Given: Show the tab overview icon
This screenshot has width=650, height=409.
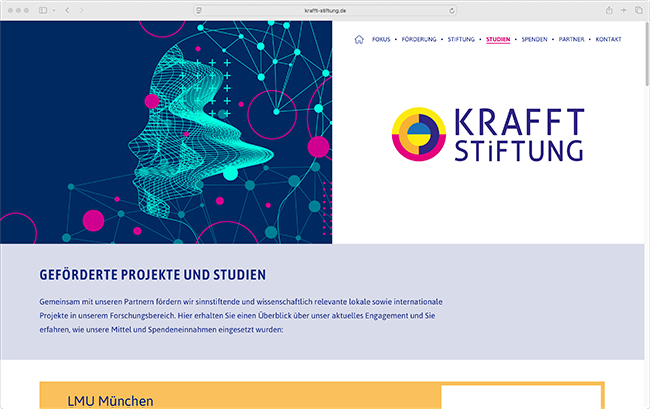Looking at the screenshot, I should click(x=639, y=10).
